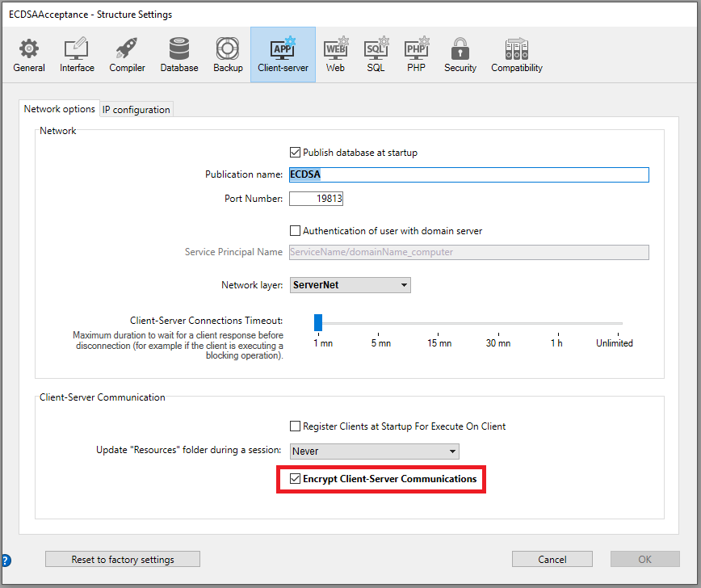Image resolution: width=701 pixels, height=588 pixels.
Task: Set timeout slider to 1 h mark
Action: coord(558,323)
